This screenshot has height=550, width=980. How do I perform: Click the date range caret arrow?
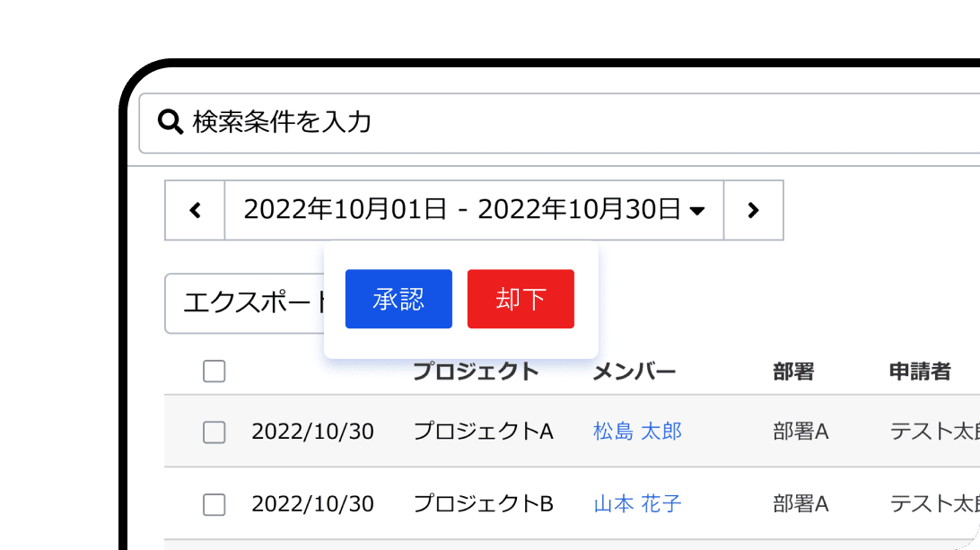pos(697,212)
